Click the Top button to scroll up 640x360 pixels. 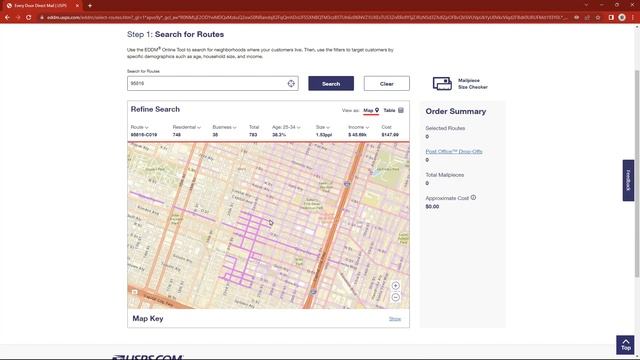[x=625, y=345]
